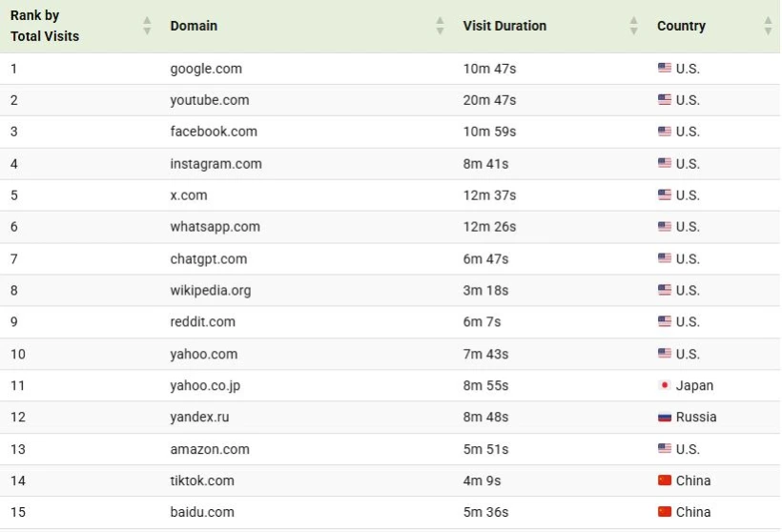Screen dimensions: 782x532
Task: Click the Russia flag icon
Action: click(665, 417)
